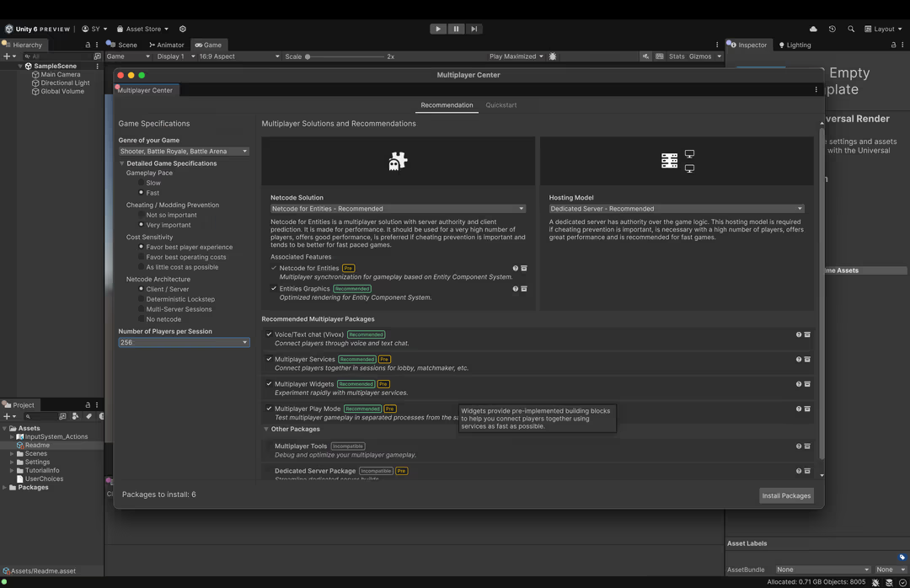
Task: Click the settings gear icon beside Asset Store
Action: (x=183, y=29)
